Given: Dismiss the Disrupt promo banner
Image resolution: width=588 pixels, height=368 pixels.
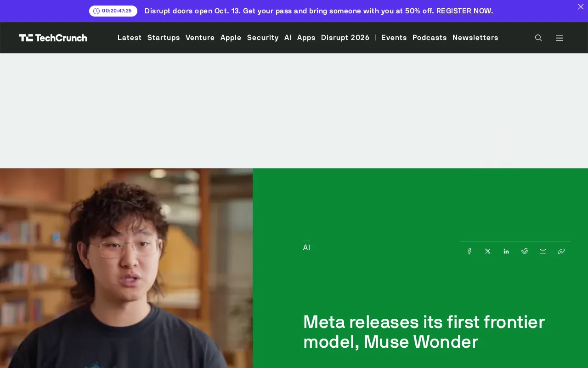Looking at the screenshot, I should pyautogui.click(x=581, y=7).
